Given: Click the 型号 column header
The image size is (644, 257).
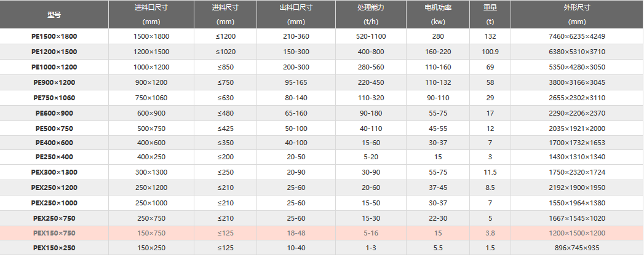Looking at the screenshot, I should coord(54,15).
